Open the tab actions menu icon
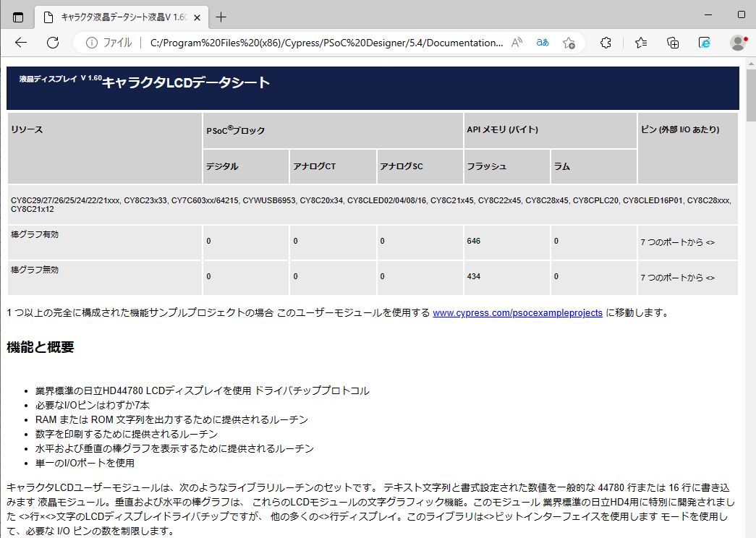This screenshot has height=538, width=756. (x=18, y=17)
